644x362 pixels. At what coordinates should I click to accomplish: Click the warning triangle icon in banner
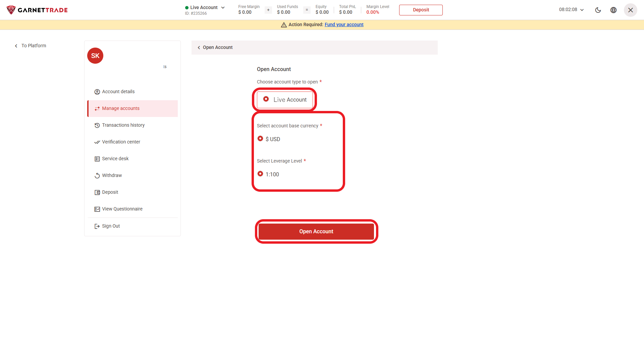pyautogui.click(x=284, y=25)
